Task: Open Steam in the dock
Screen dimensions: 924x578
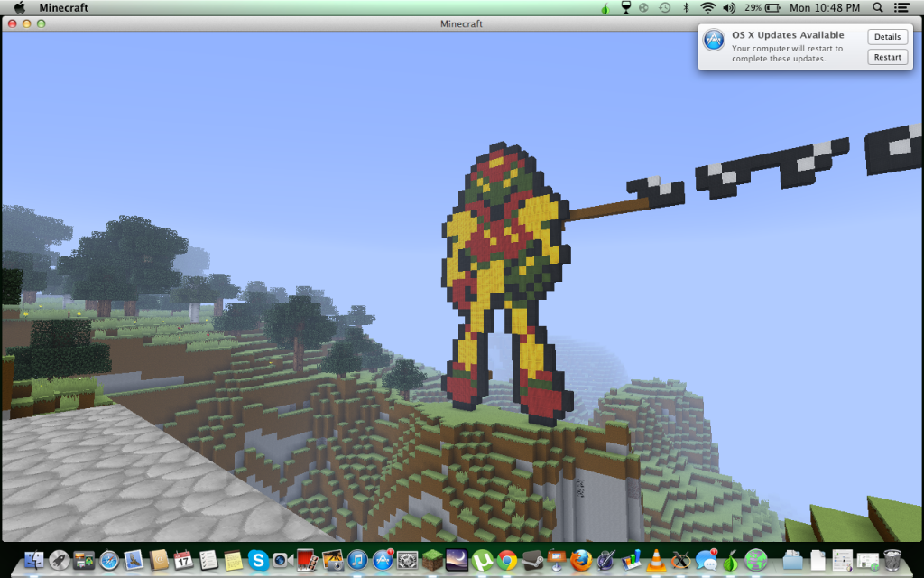Action: 531,559
